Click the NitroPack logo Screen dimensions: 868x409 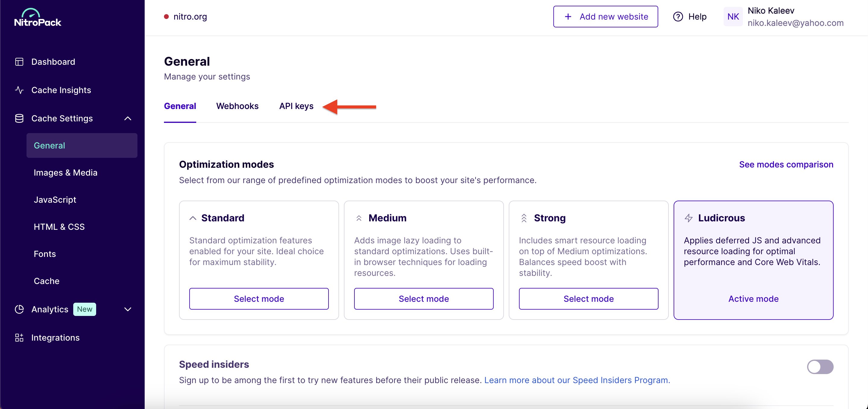[38, 17]
